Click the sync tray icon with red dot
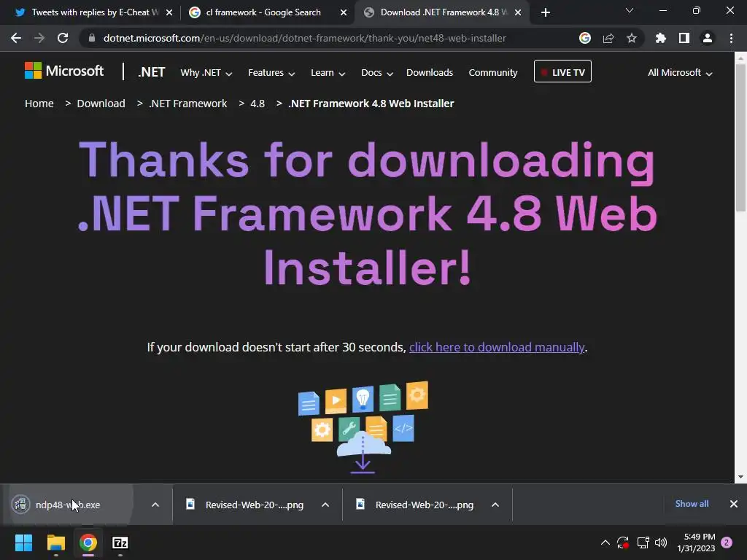Viewport: 747px width, 560px height. click(623, 542)
